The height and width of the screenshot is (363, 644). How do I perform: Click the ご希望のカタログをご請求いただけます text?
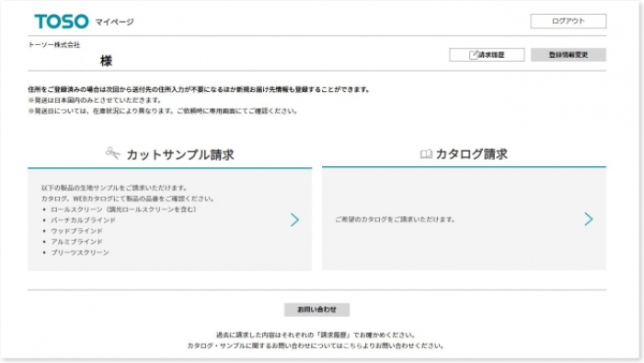point(395,220)
